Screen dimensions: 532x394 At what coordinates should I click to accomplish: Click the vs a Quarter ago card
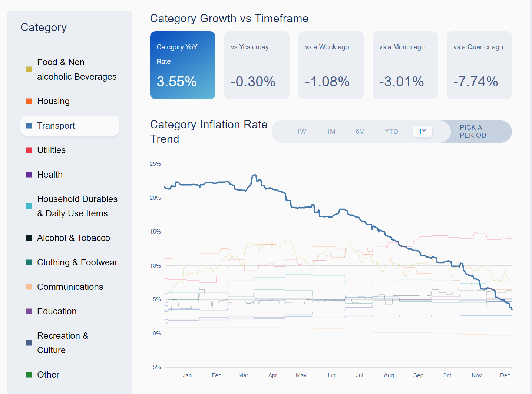tap(479, 65)
